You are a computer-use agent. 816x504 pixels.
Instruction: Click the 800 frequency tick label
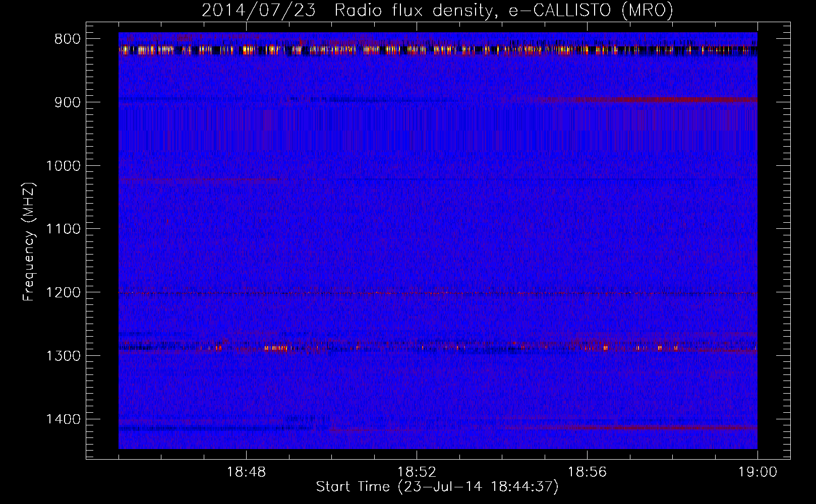pyautogui.click(x=68, y=39)
